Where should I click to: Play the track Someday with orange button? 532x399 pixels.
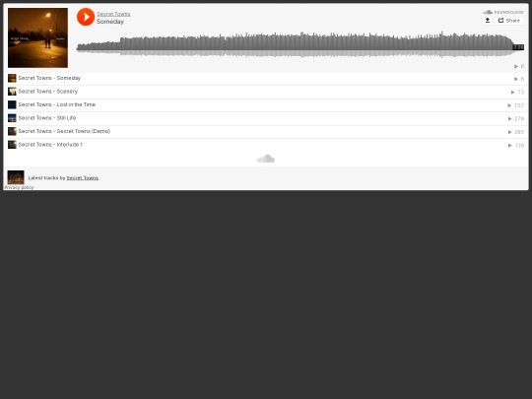coord(86,17)
